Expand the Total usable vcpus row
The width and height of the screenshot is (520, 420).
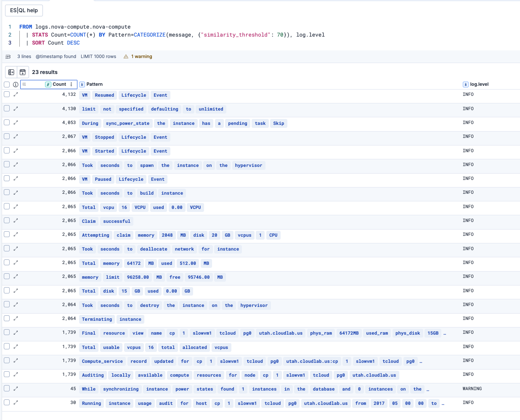pos(16,346)
